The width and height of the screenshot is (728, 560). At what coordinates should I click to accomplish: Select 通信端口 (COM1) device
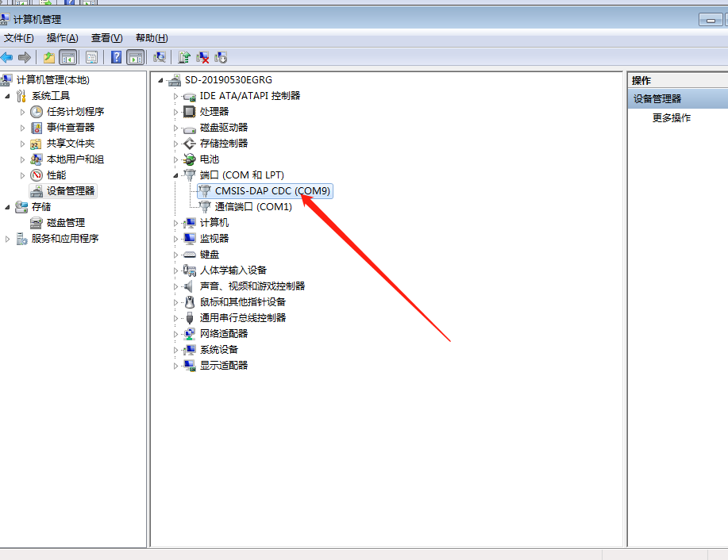coord(252,207)
